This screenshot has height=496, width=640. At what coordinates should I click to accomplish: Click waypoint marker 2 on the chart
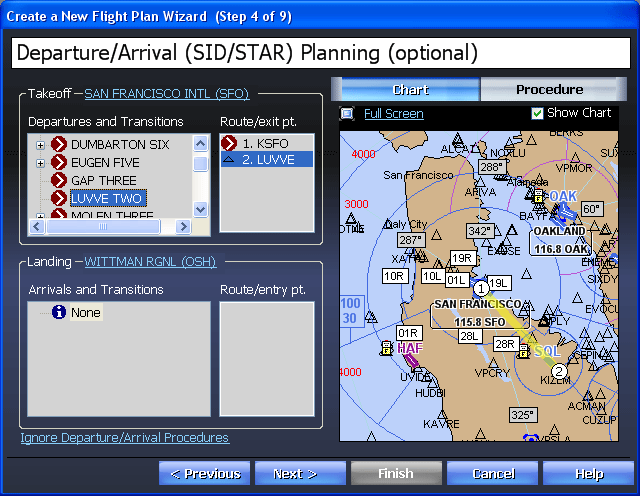coord(559,371)
